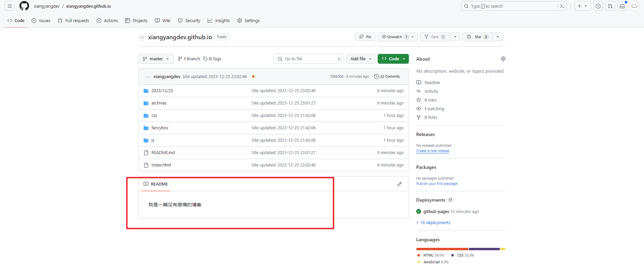Expand the Fork options arrow
This screenshot has height=277, width=644.
pos(455,37)
